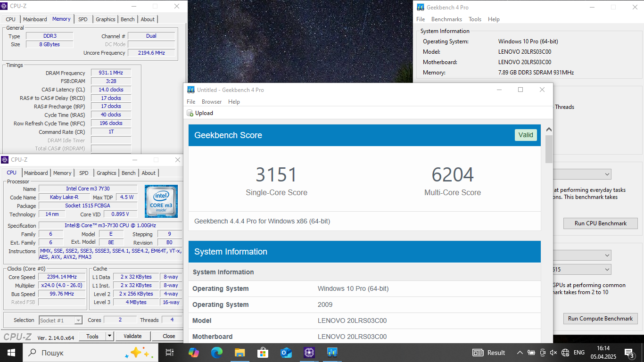Open Task View from the taskbar

170,353
